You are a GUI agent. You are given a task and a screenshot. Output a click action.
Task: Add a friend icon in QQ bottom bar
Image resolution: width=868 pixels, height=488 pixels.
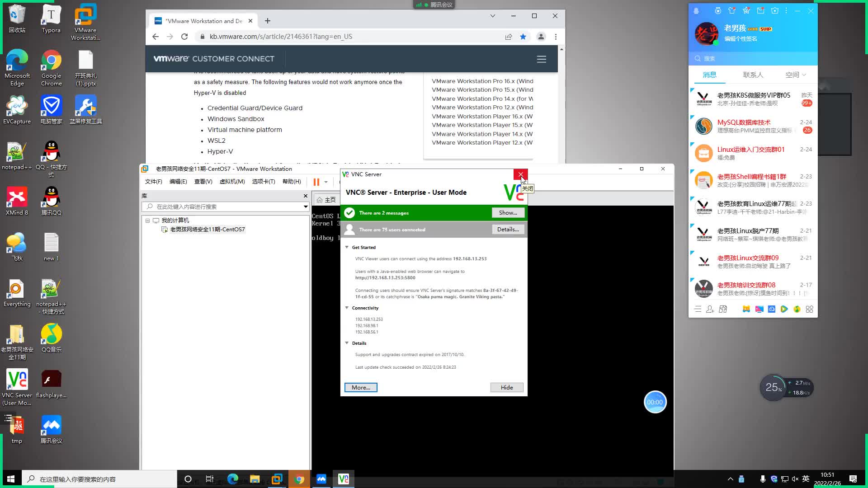click(x=710, y=309)
